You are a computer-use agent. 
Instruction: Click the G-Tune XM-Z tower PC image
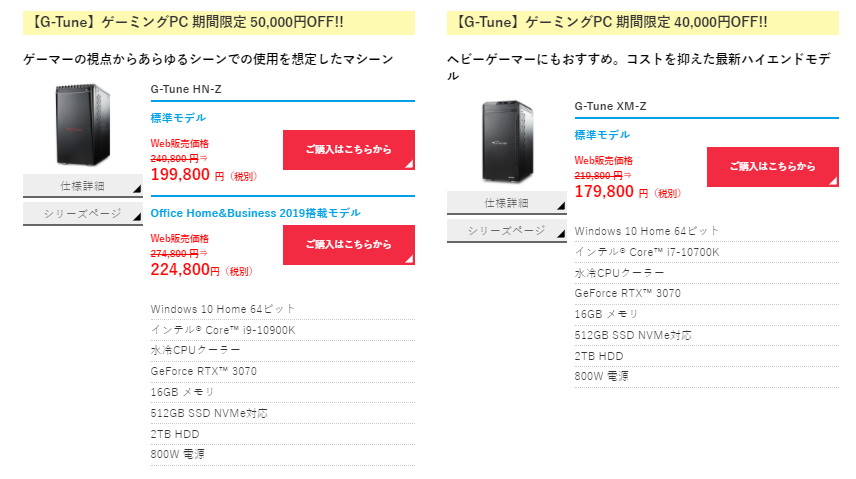point(507,142)
